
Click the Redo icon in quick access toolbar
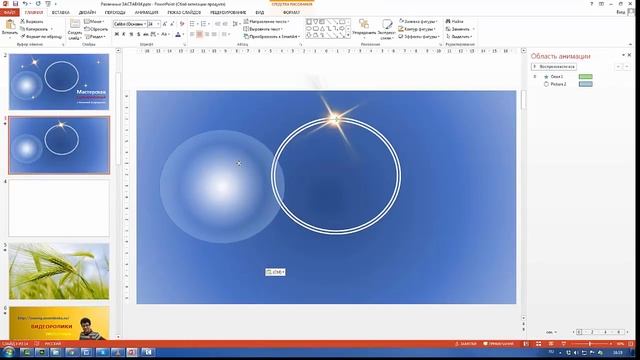point(38,4)
